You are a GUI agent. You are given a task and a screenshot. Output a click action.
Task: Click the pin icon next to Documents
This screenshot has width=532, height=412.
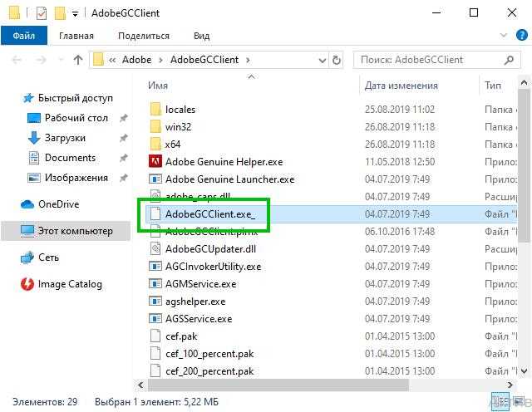pyautogui.click(x=124, y=158)
